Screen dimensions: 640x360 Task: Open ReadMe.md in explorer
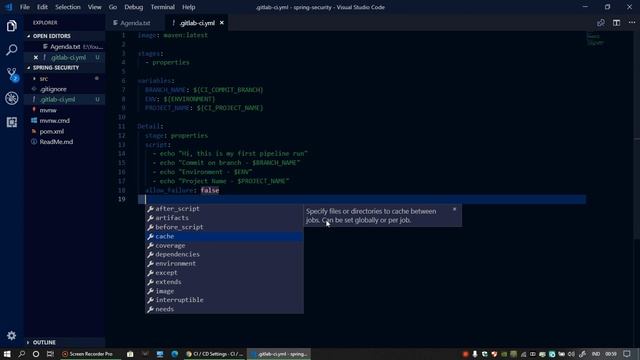point(64,142)
